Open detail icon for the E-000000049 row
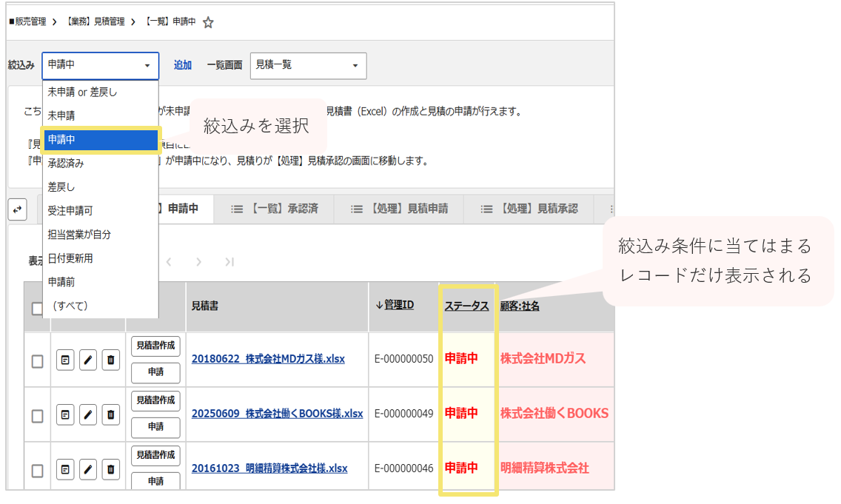This screenshot has height=504, width=841. tap(65, 414)
